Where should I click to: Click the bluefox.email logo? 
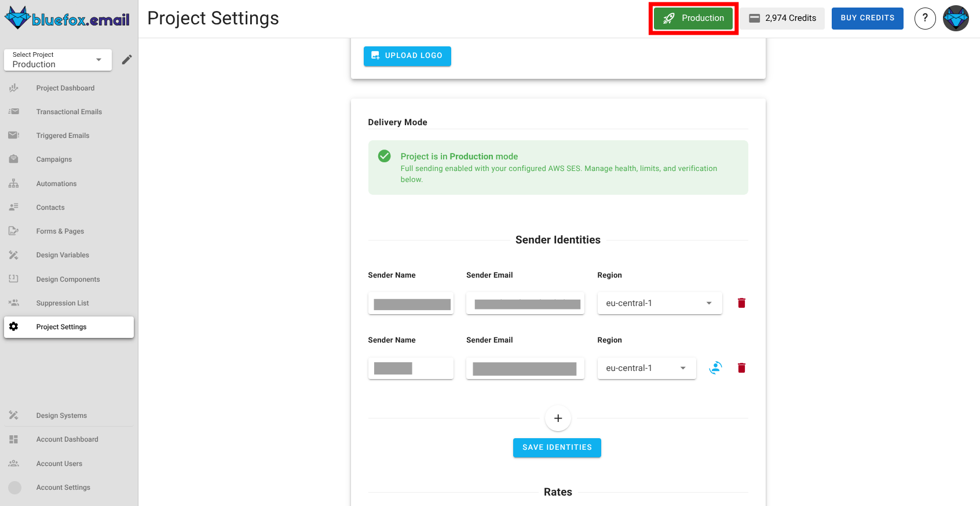click(x=67, y=19)
